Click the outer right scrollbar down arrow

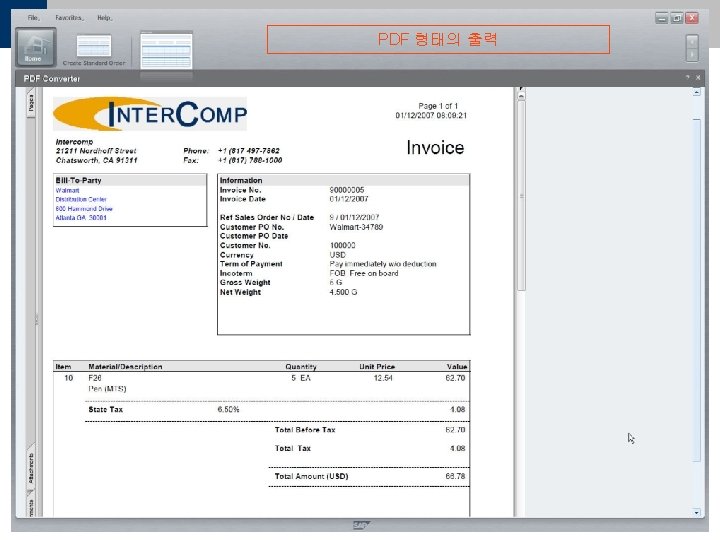click(697, 512)
